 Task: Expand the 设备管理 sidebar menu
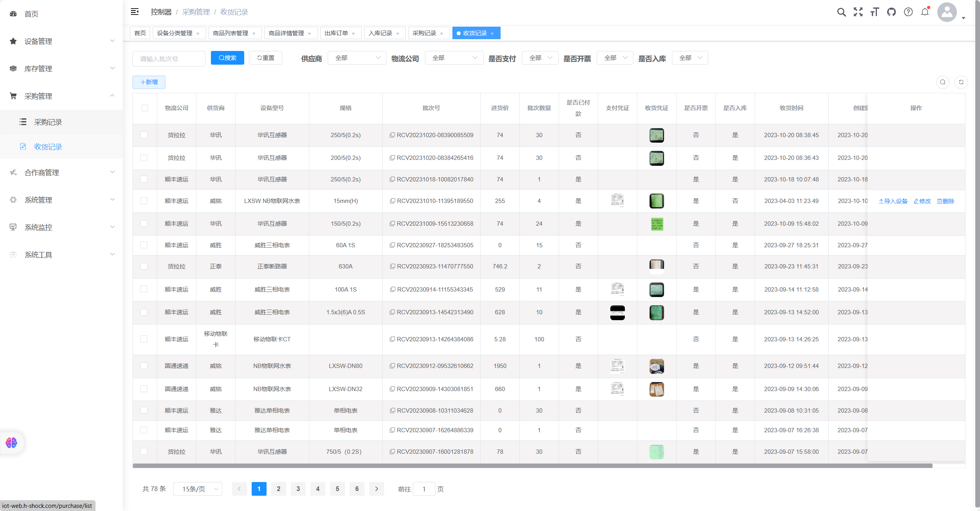click(62, 41)
